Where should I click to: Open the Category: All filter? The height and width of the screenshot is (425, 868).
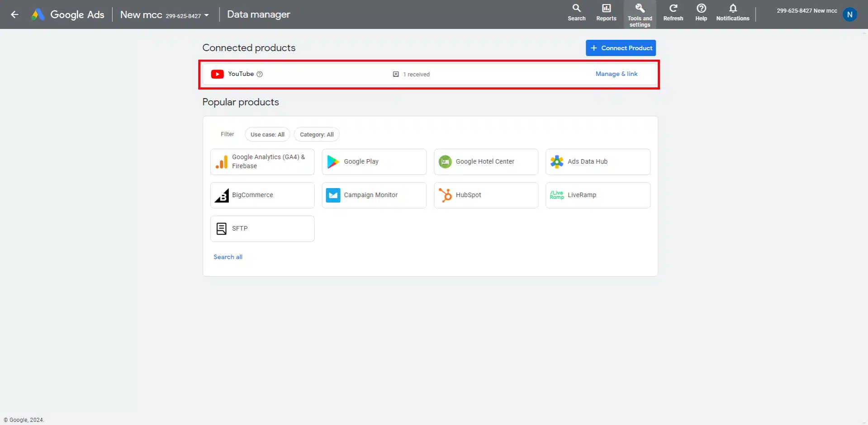click(317, 135)
